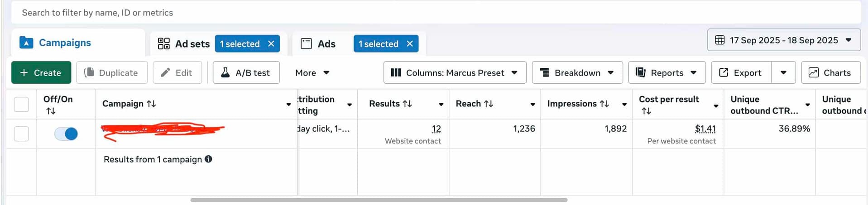Switch to the Campaigns tab
The image size is (868, 205).
click(x=65, y=43)
